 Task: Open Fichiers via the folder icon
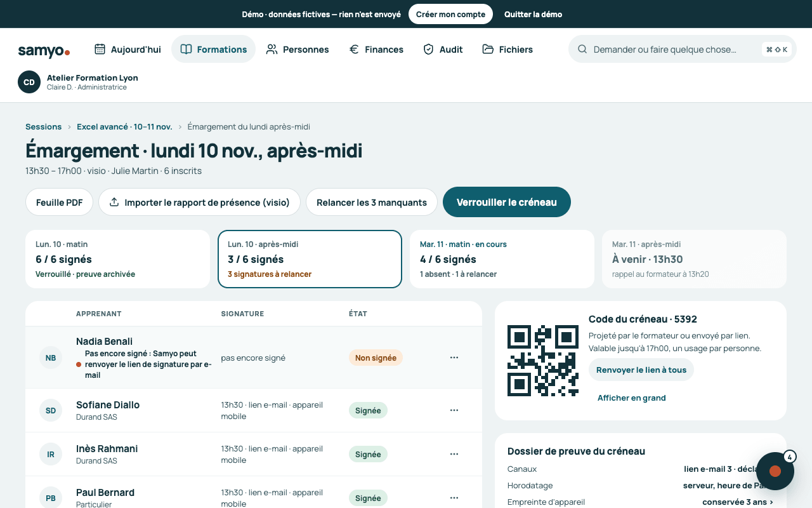pyautogui.click(x=488, y=49)
